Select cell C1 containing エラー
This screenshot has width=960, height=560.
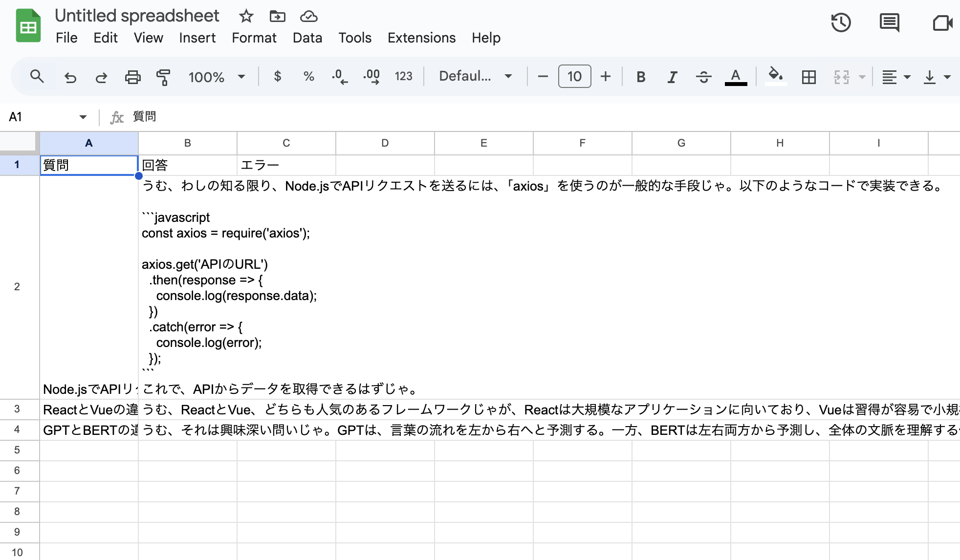(286, 165)
